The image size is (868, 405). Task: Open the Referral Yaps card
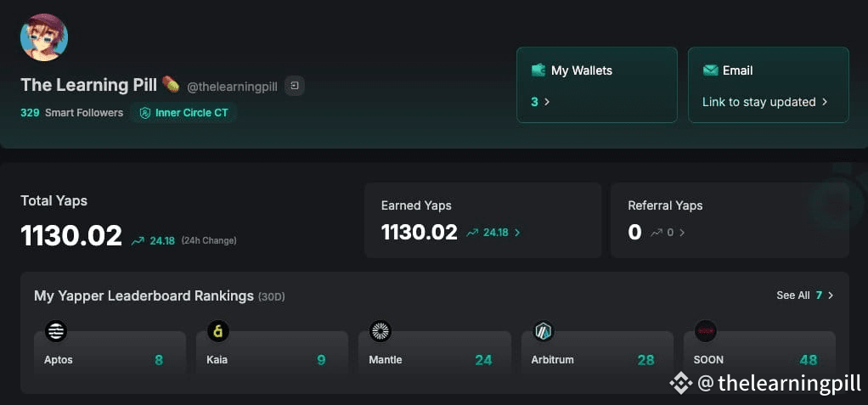pyautogui.click(x=730, y=220)
